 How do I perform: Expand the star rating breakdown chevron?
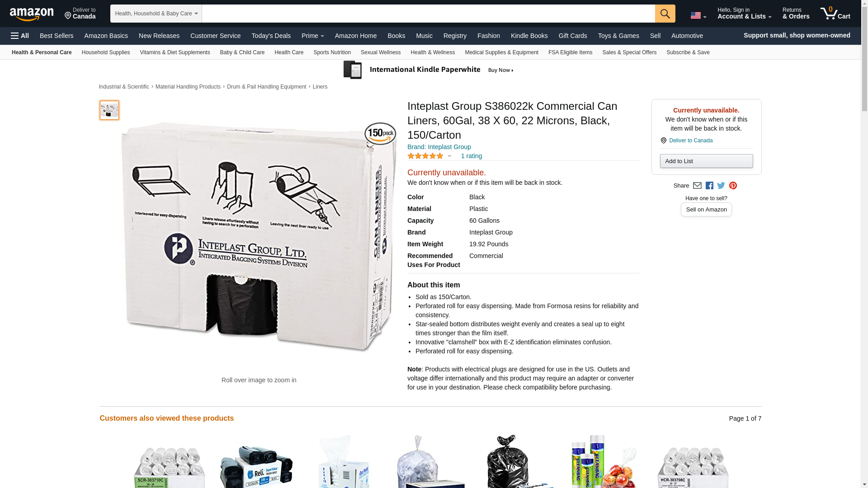click(449, 156)
